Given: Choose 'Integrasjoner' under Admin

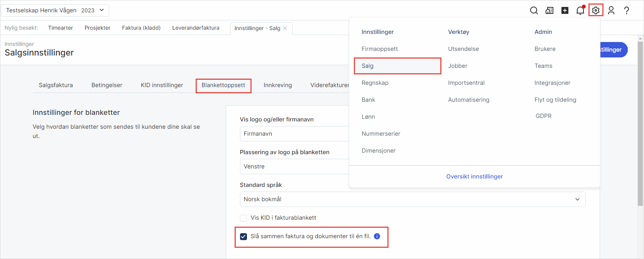Looking at the screenshot, I should pos(552,83).
